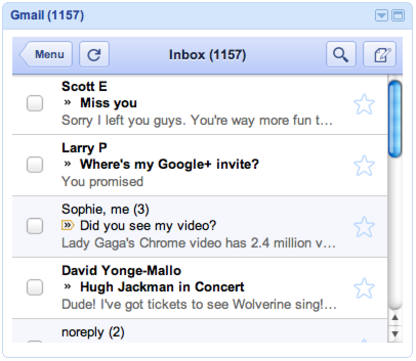Star the David Yonge-Mallo email
The image size is (416, 361).
[x=364, y=288]
